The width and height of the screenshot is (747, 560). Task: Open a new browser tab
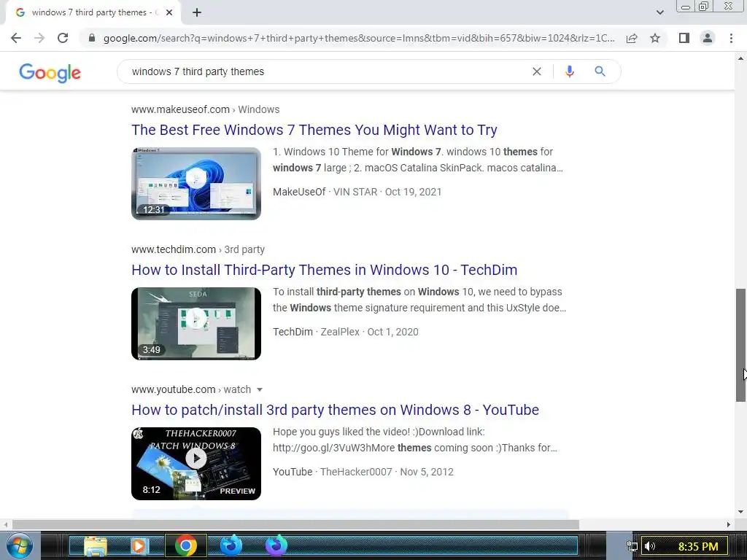click(x=197, y=13)
